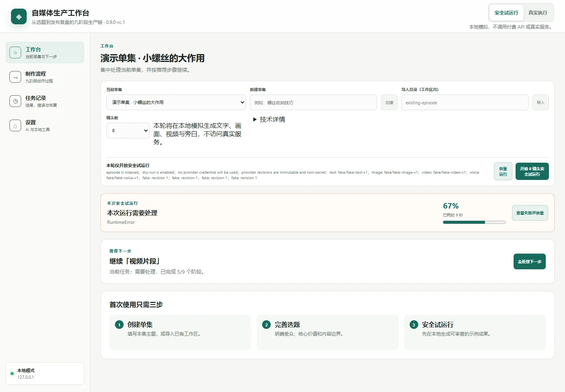Click the 演示单集 · 小螺丝的大作用 page title
The image size is (565, 392).
pos(152,58)
